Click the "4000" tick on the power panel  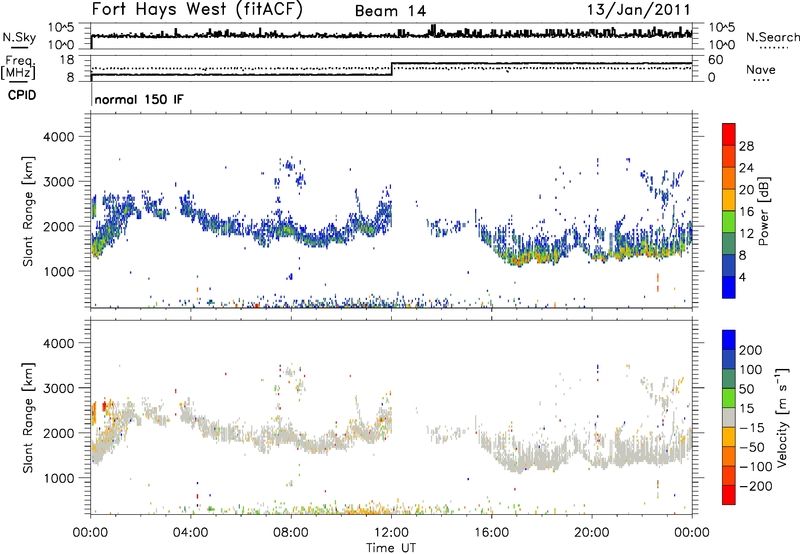tap(58, 137)
